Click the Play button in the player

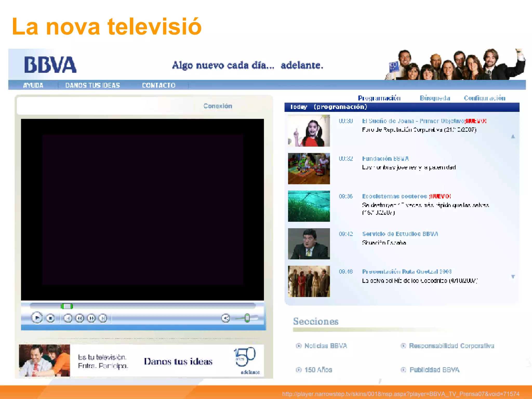37,318
